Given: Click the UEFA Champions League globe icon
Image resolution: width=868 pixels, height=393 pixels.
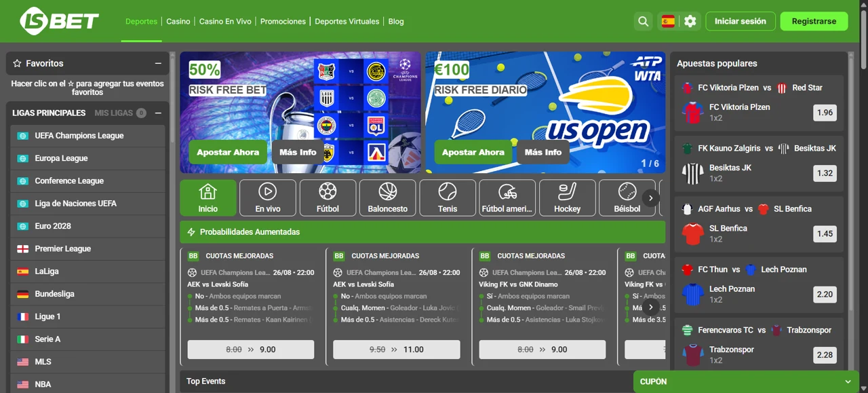Looking at the screenshot, I should [23, 136].
